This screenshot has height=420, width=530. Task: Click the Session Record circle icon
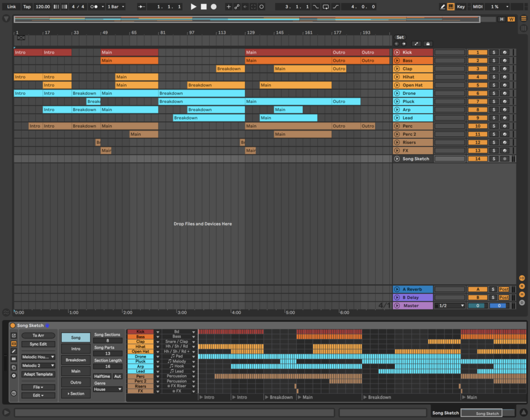[x=261, y=6]
